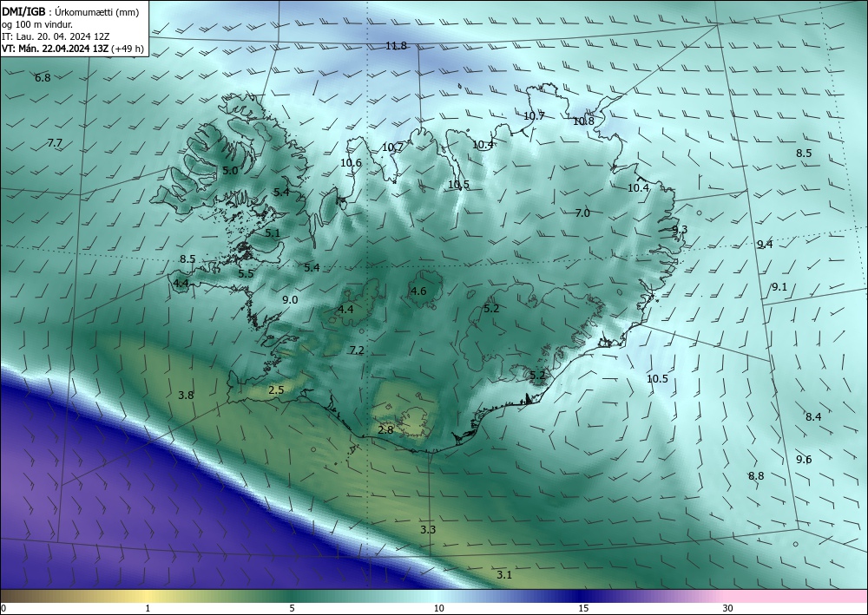The height and width of the screenshot is (615, 868).
Task: Click the 'IT: Lau. 20. 04. 2024 12Z' line
Action: point(56,36)
